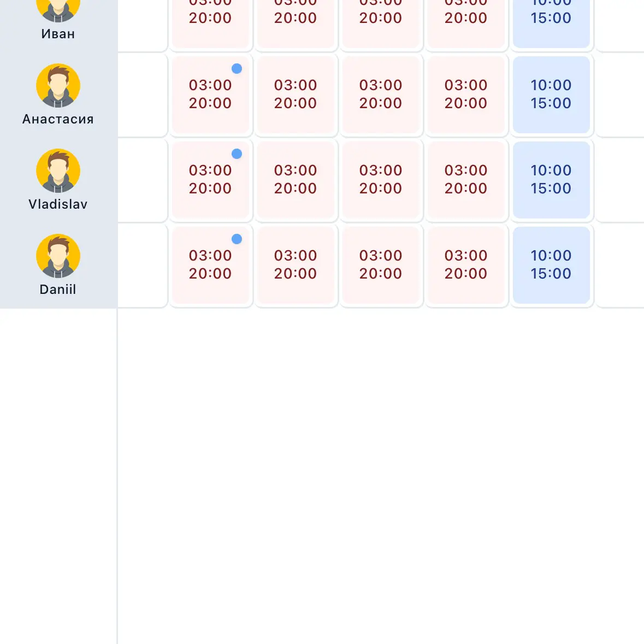
Task: Click the Vladislav name label
Action: coord(58,204)
